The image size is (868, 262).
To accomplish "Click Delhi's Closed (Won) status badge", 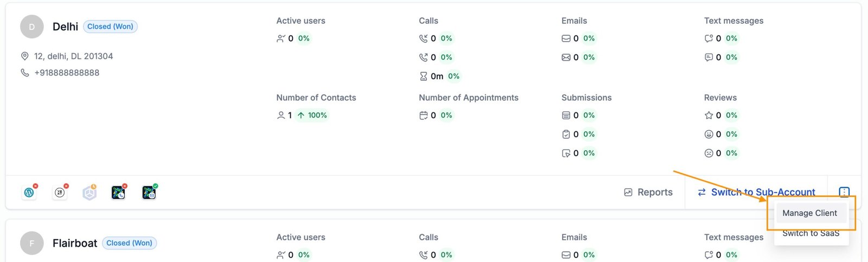I will point(110,27).
